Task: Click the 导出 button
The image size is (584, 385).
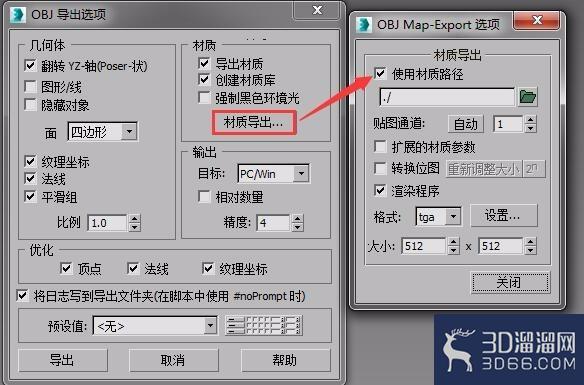Action: [62, 360]
